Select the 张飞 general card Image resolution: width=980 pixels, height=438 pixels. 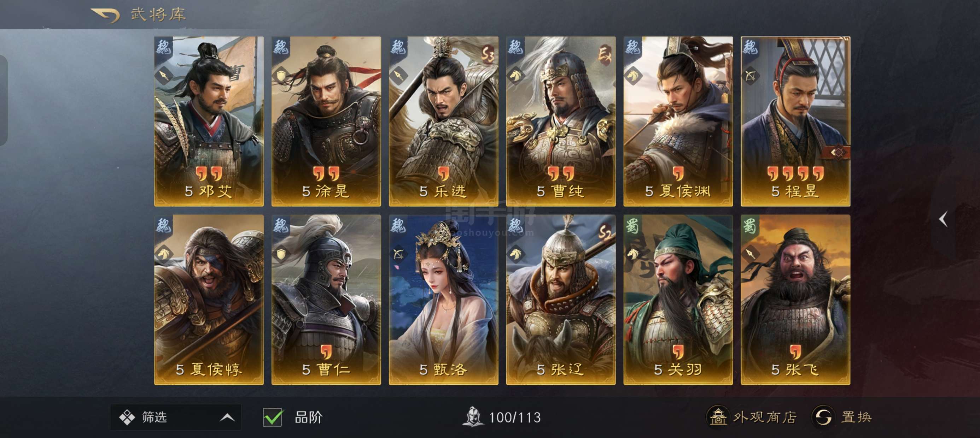tap(795, 300)
